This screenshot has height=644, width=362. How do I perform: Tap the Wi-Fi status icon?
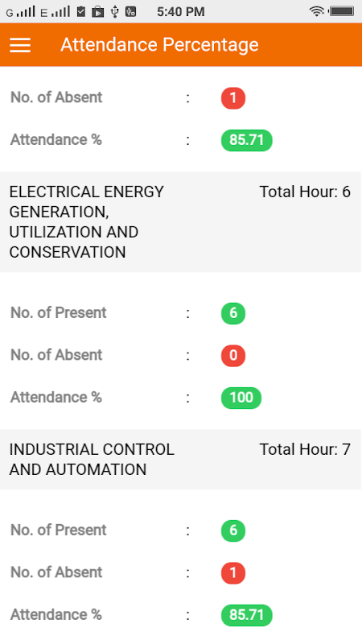tap(316, 11)
